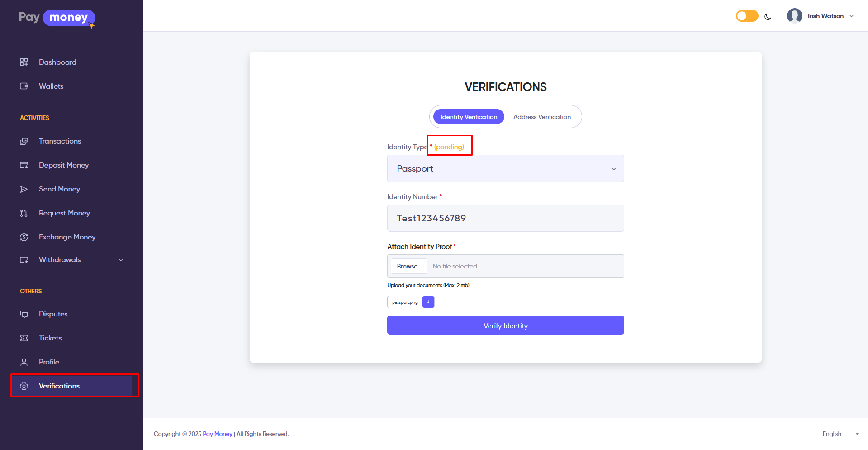The image size is (868, 450).
Task: Click the Wallets icon in sidebar
Action: pos(24,86)
